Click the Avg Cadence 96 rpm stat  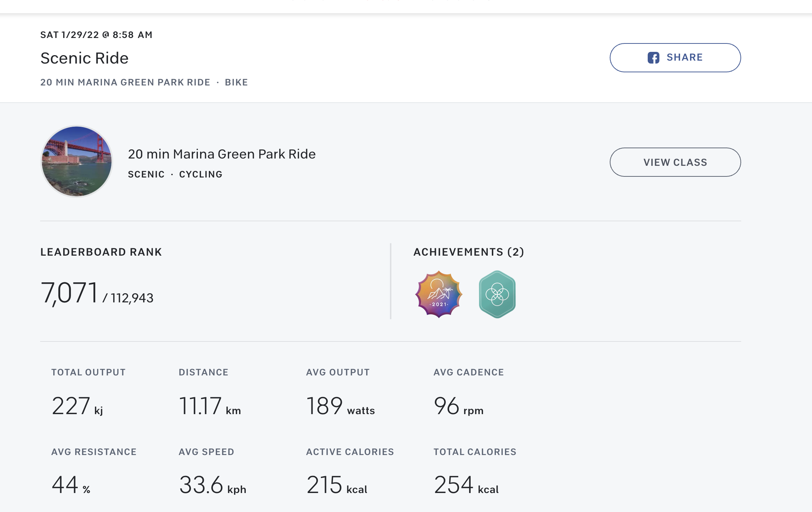[x=458, y=406]
